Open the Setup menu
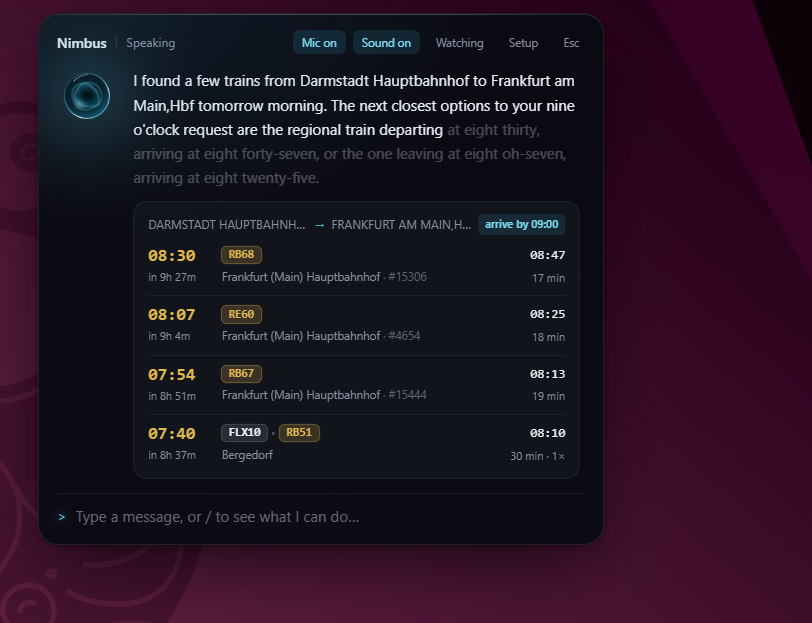Screen dimensions: 812x623 click(523, 42)
